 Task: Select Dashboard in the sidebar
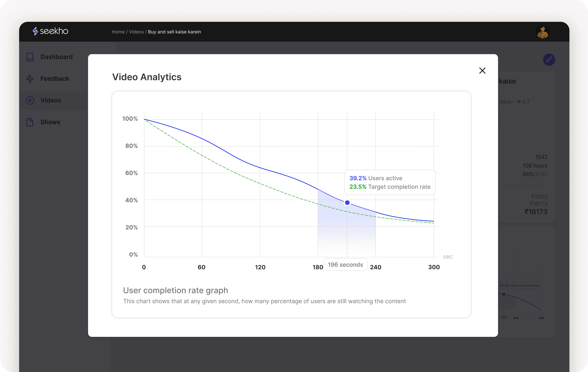pos(56,57)
